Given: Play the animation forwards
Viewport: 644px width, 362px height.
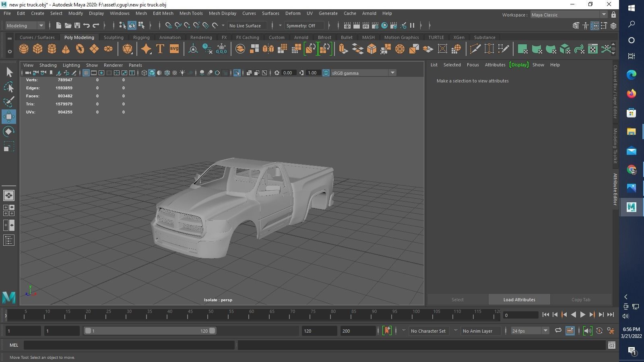Looking at the screenshot, I should (x=583, y=315).
